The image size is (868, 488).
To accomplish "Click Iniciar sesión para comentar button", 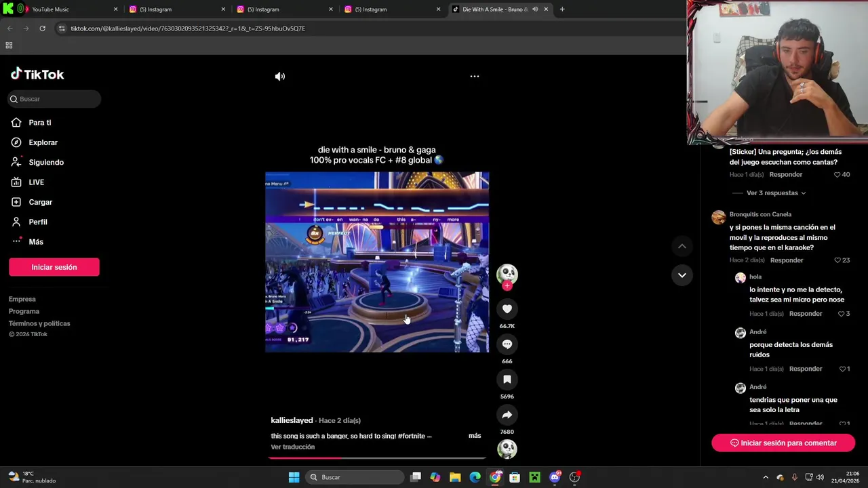I will pos(783,443).
